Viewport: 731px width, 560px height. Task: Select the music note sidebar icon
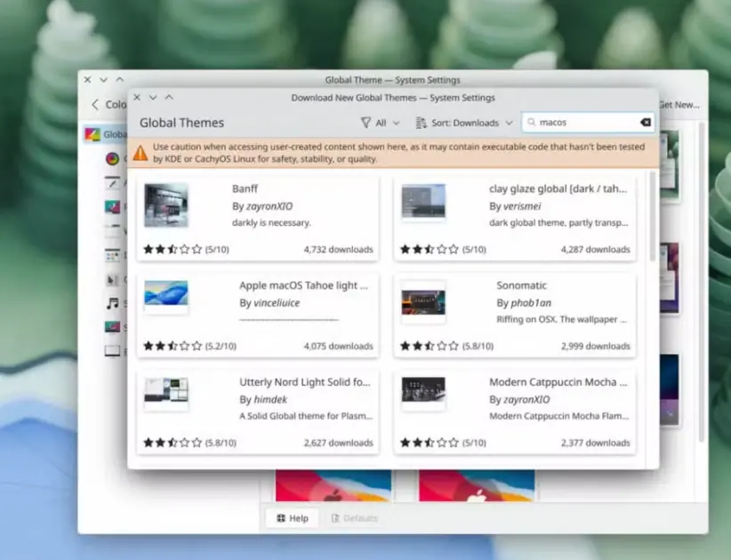tap(112, 304)
